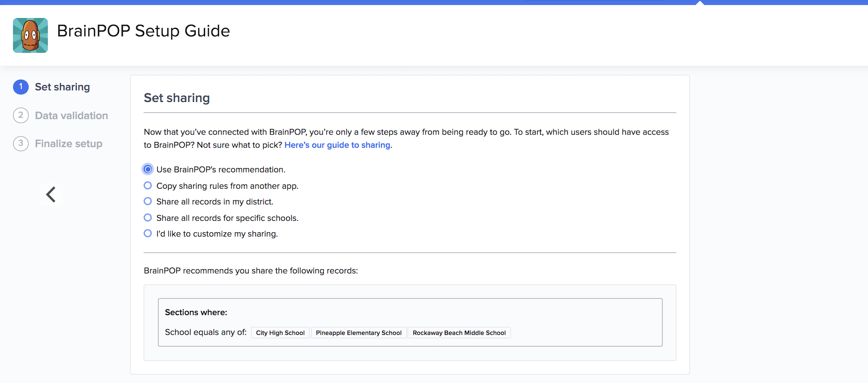
Task: Click the step 3 circle icon
Action: [21, 143]
